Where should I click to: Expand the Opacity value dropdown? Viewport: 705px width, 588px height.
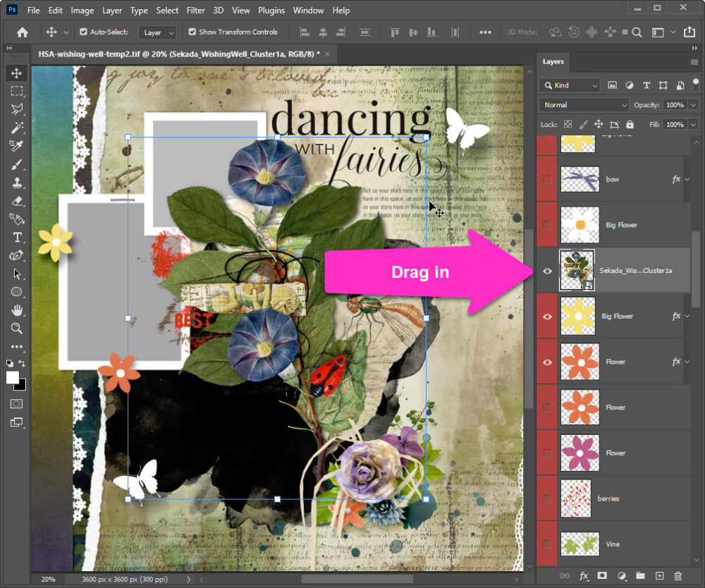tap(693, 105)
